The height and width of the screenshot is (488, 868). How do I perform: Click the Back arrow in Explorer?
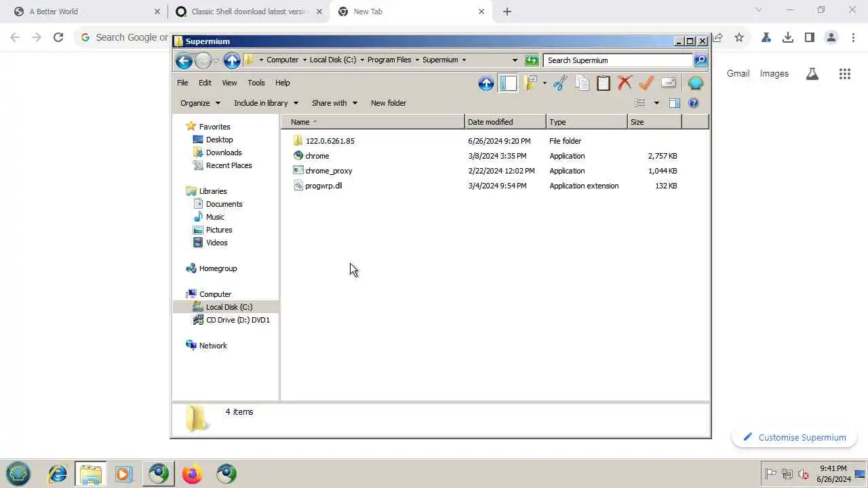coord(184,60)
